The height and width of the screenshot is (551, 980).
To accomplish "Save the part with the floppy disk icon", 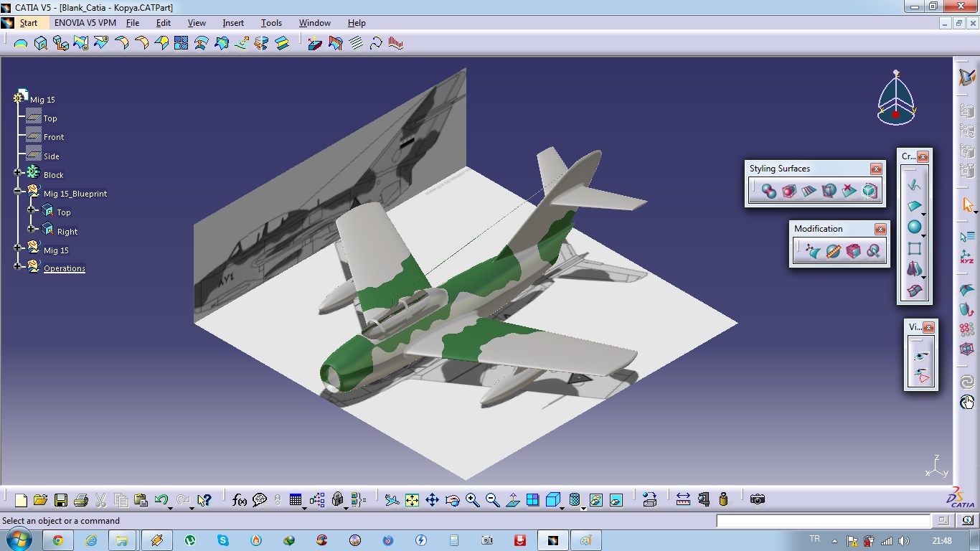I will (x=60, y=500).
